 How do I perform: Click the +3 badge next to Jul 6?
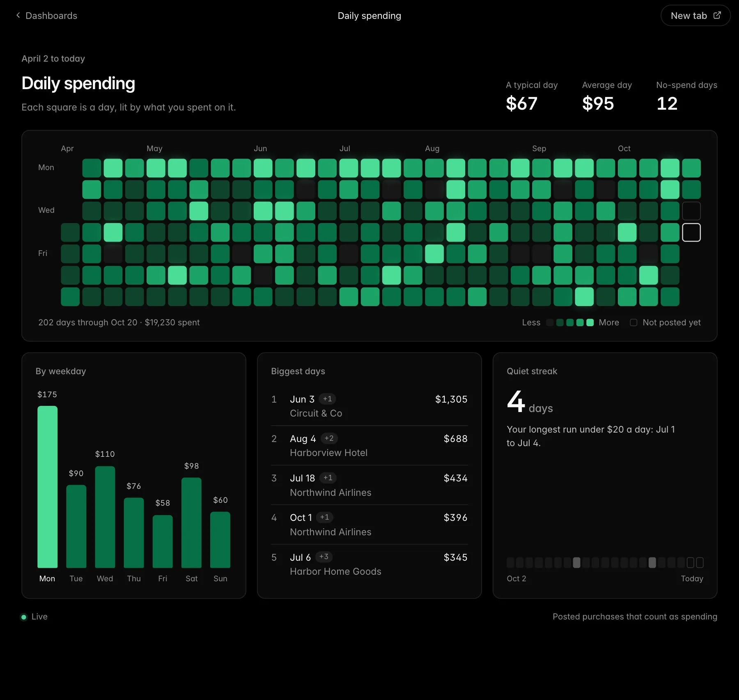click(324, 557)
